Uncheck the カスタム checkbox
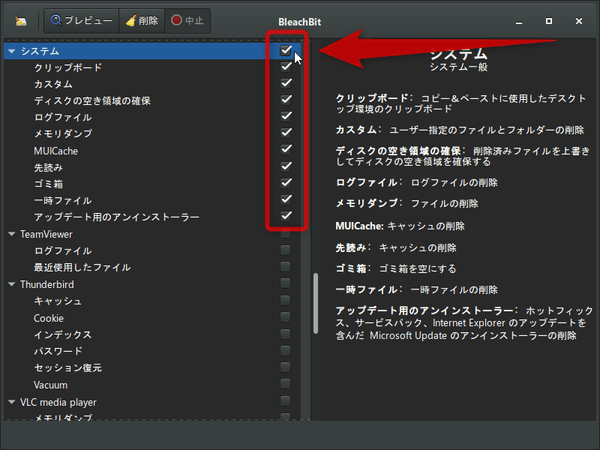Screen dimensions: 600x450 coord(286,83)
